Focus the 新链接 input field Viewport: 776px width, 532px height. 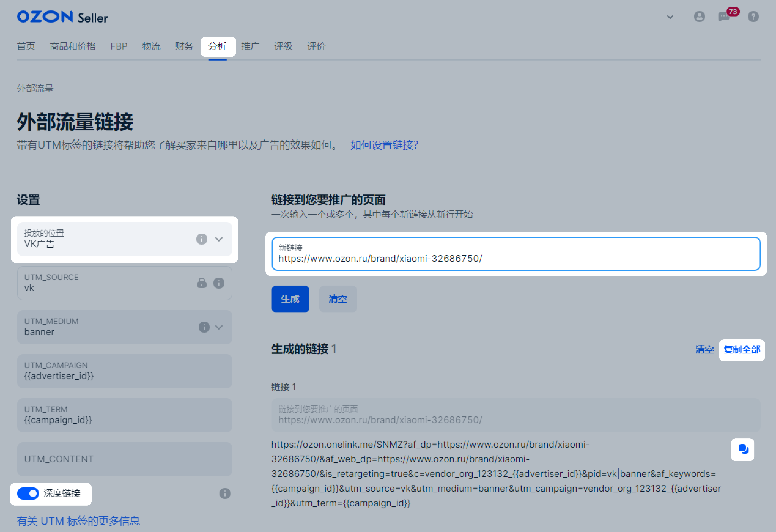516,254
